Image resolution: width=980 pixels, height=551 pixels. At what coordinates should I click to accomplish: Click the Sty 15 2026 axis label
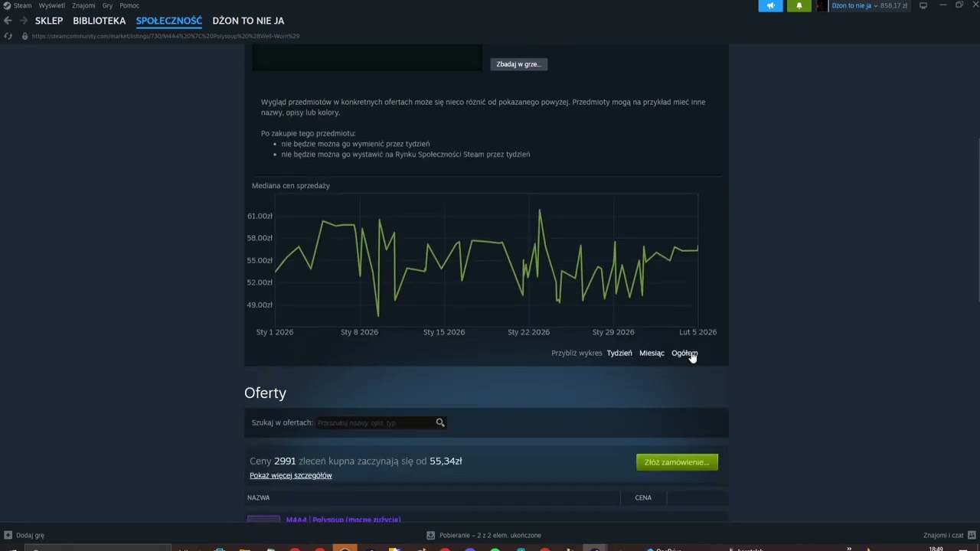444,332
